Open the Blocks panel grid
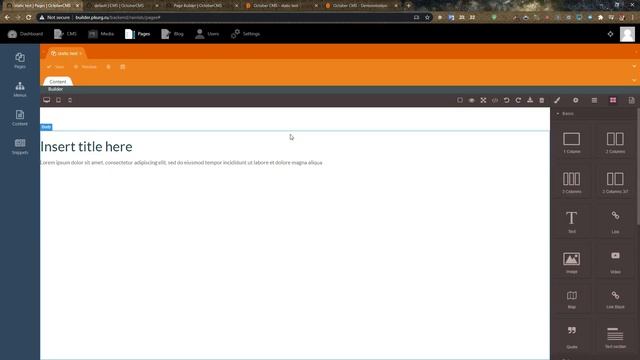 point(613,100)
